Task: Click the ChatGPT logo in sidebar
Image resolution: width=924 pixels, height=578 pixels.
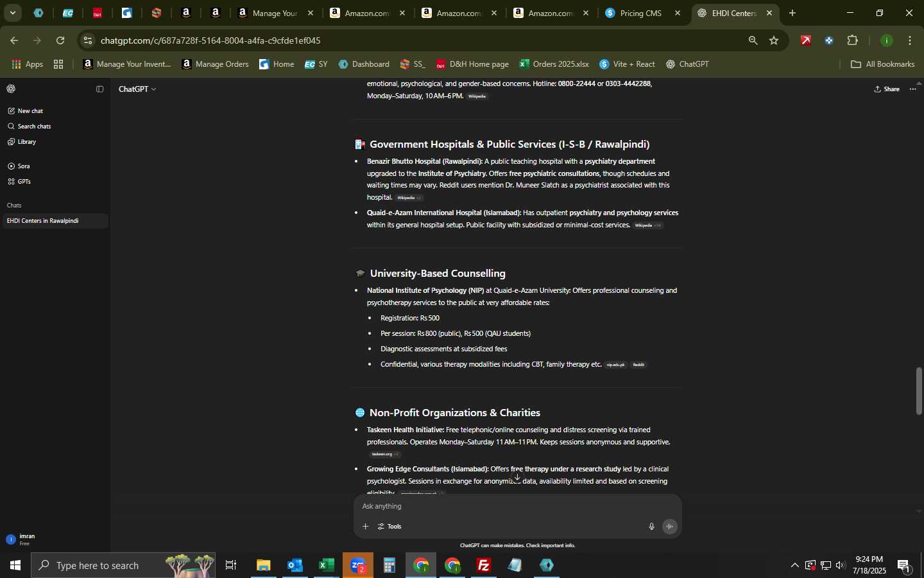Action: (11, 89)
